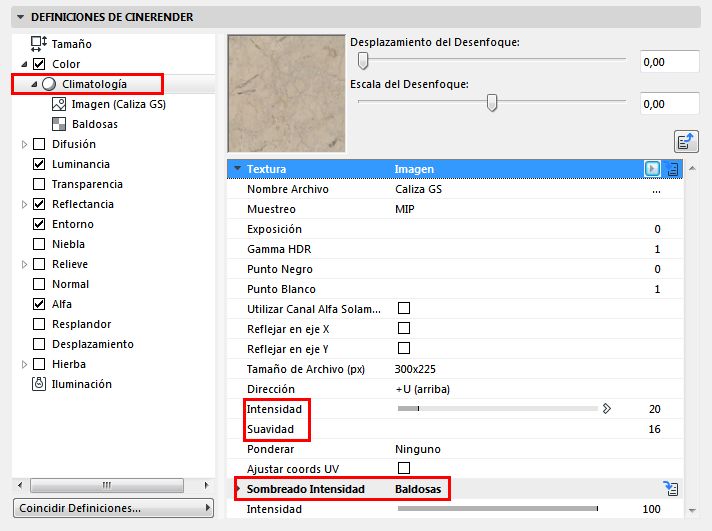
Task: Select the Baldosas tree row
Action: click(x=114, y=124)
